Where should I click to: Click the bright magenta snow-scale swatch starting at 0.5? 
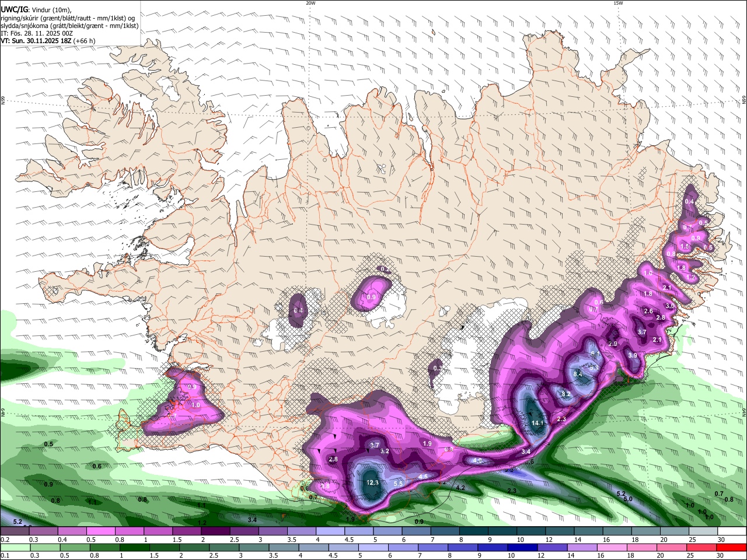(100, 531)
